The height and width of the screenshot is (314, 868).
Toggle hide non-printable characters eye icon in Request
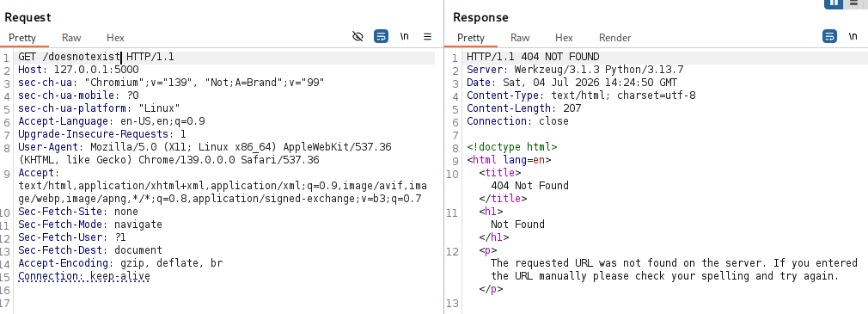point(358,37)
